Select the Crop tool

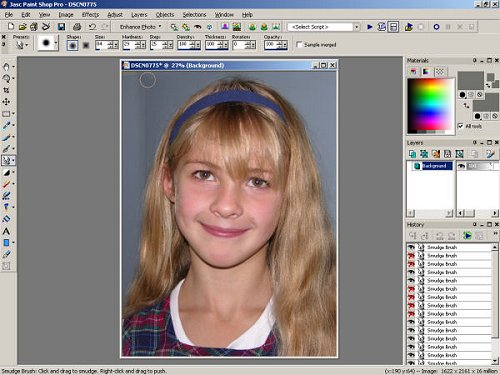tap(6, 90)
